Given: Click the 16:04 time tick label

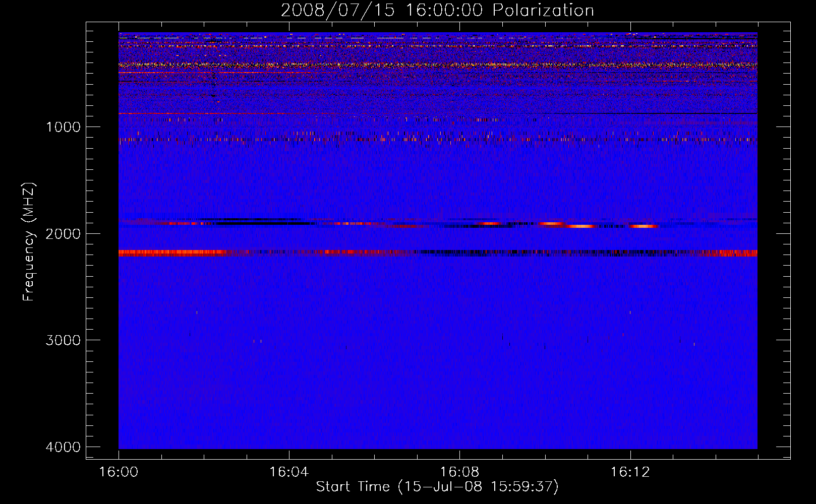Looking at the screenshot, I should (x=289, y=472).
